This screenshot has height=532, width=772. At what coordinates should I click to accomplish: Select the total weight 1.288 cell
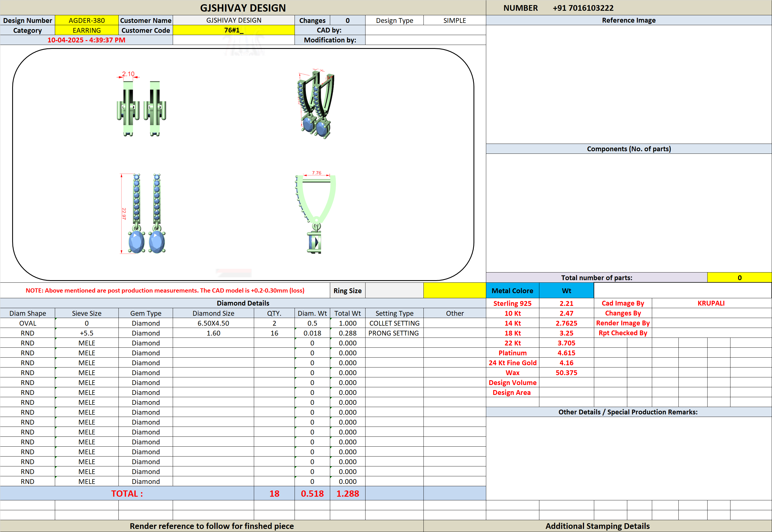(x=348, y=493)
